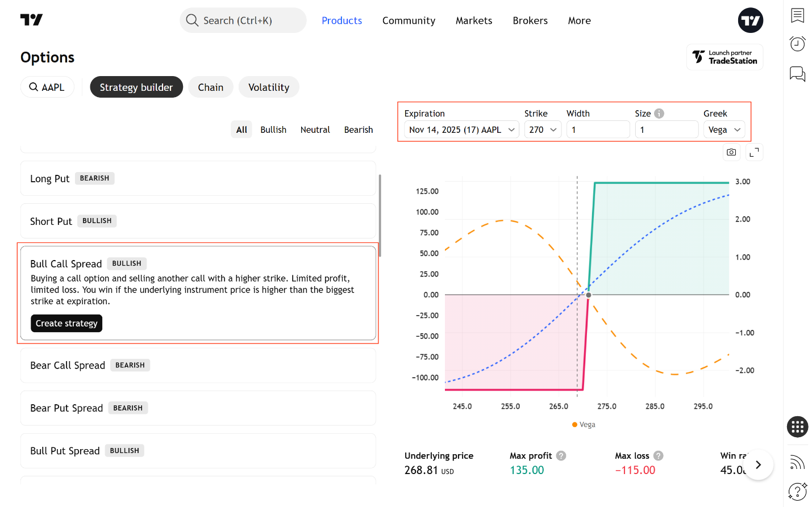
Task: Filter strategies by Bearish
Action: 359,129
